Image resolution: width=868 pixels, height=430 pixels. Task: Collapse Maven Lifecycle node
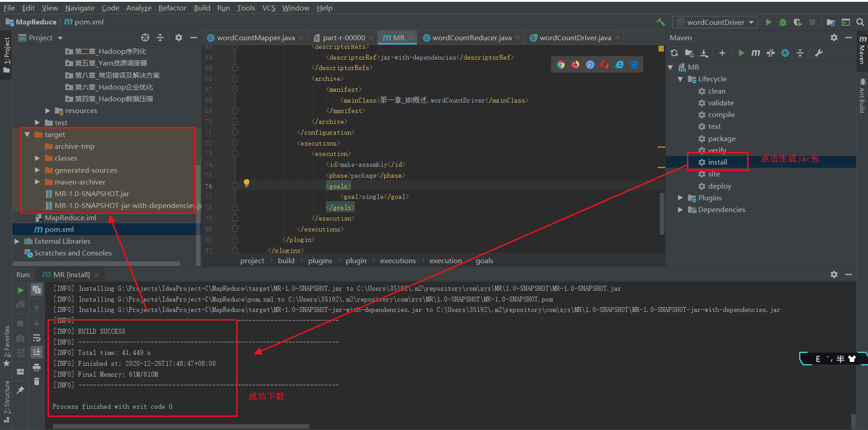pos(680,79)
